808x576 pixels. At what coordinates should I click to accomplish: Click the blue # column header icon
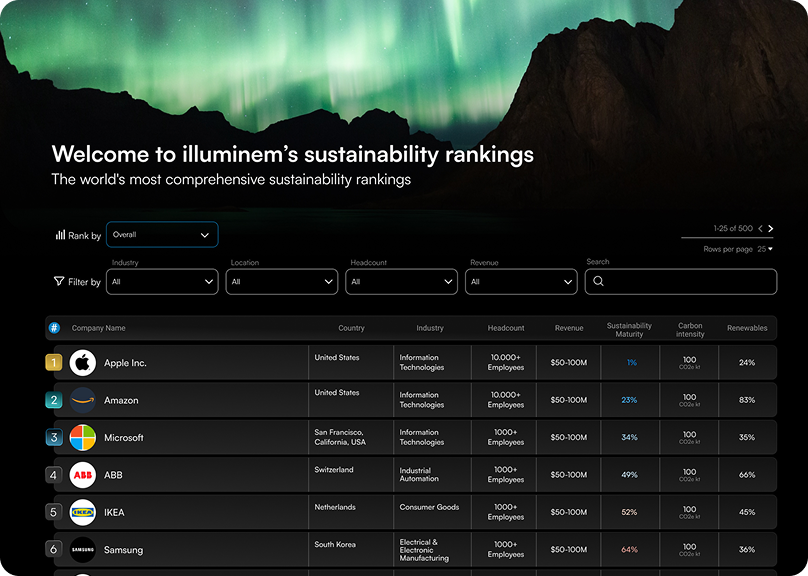tap(54, 328)
